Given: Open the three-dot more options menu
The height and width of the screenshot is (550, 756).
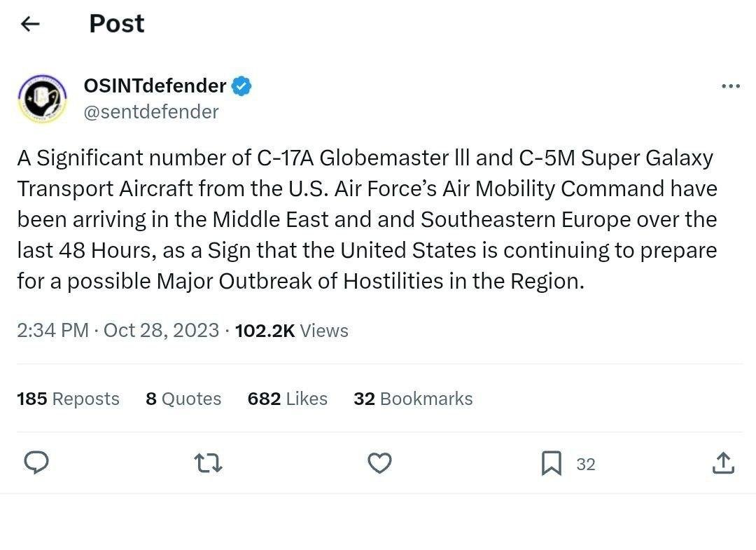Looking at the screenshot, I should click(x=730, y=86).
